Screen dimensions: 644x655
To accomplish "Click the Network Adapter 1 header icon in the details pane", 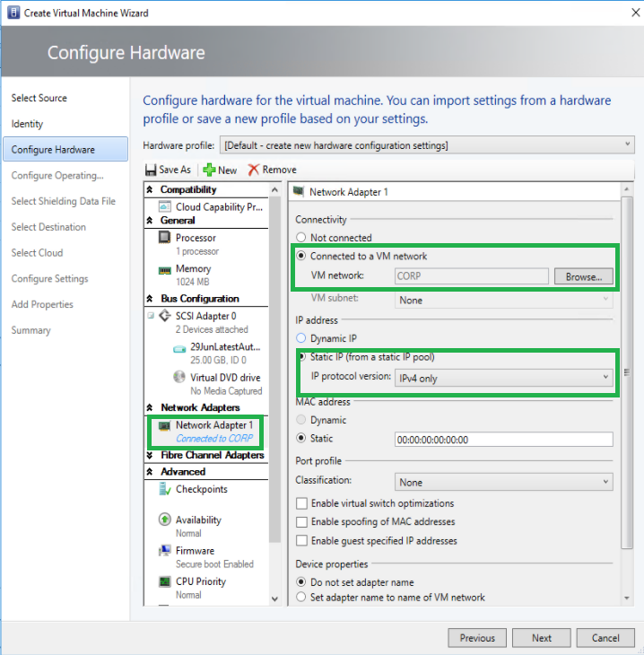I will click(298, 191).
